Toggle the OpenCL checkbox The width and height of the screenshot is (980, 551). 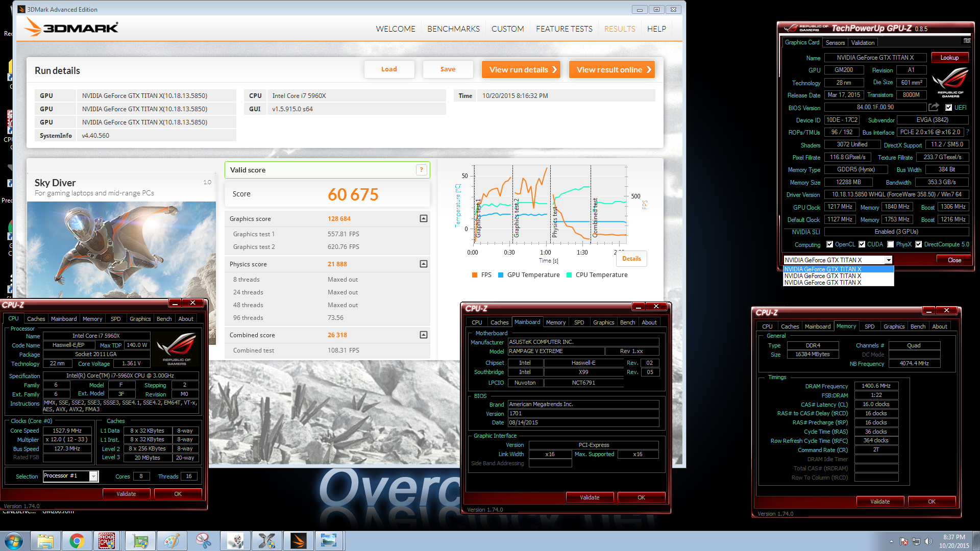pos(829,244)
